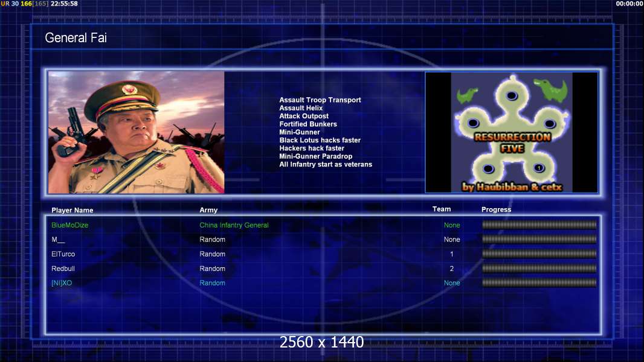
Task: Click the China Infantry General army text
Action: coord(234,225)
